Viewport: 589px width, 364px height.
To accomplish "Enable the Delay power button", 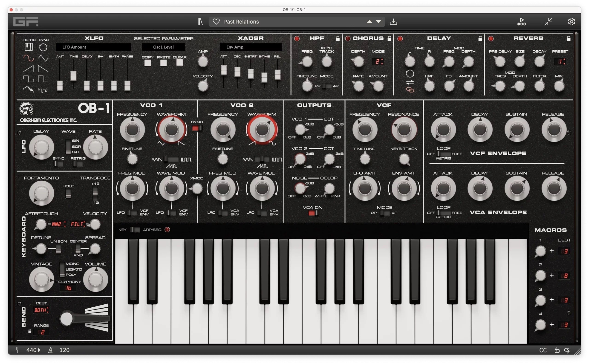I will coord(400,38).
